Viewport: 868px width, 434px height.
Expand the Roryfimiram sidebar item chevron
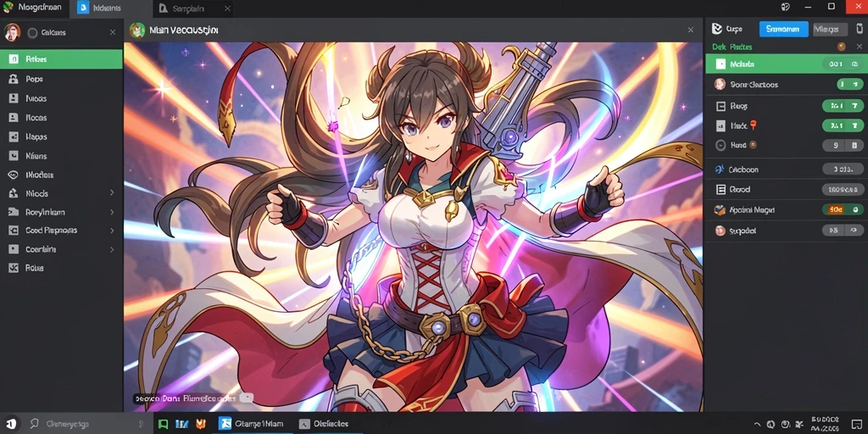pyautogui.click(x=112, y=212)
